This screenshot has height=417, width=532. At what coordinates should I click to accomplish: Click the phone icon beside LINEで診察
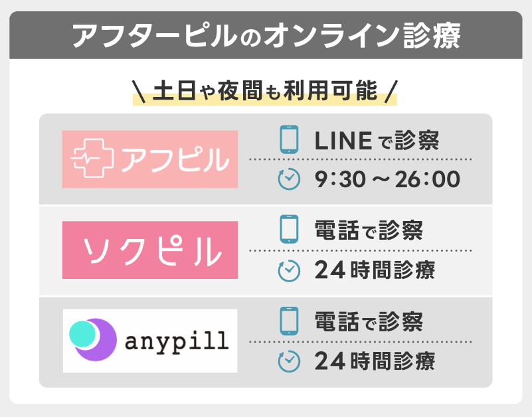click(x=288, y=139)
